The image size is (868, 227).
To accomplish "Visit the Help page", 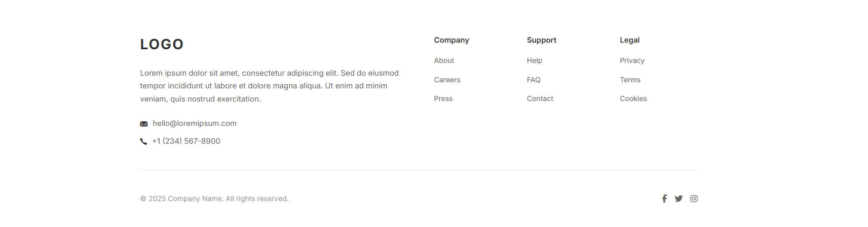I will tap(534, 60).
